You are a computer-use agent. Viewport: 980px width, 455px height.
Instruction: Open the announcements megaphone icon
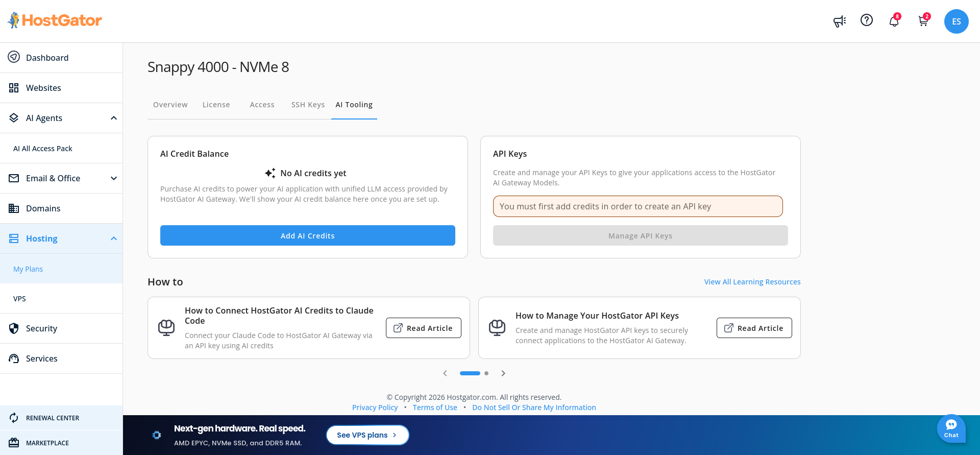[x=840, y=21]
